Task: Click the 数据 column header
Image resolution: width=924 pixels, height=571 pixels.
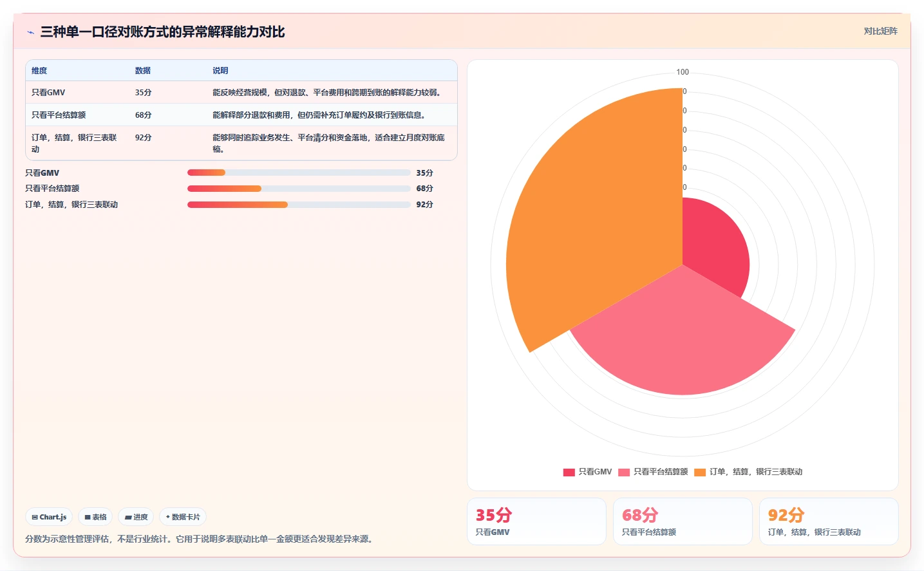Action: [143, 71]
